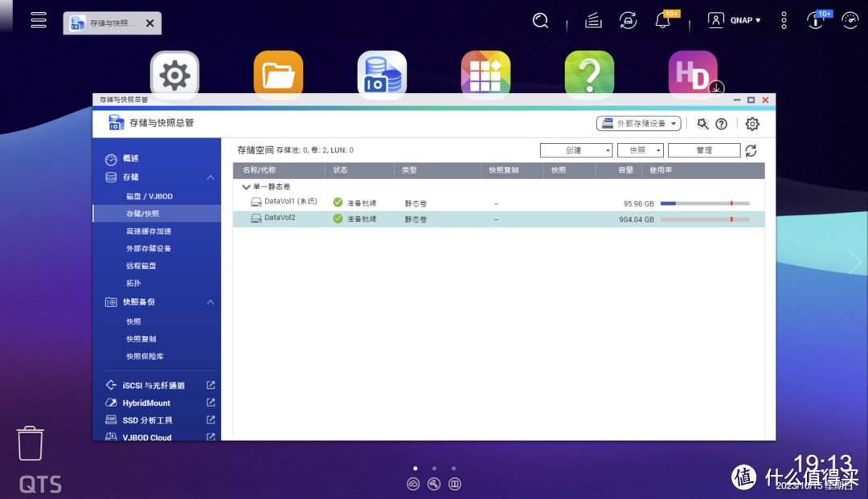Open the notifications bell icon
Image resolution: width=868 pixels, height=499 pixels.
pyautogui.click(x=662, y=20)
